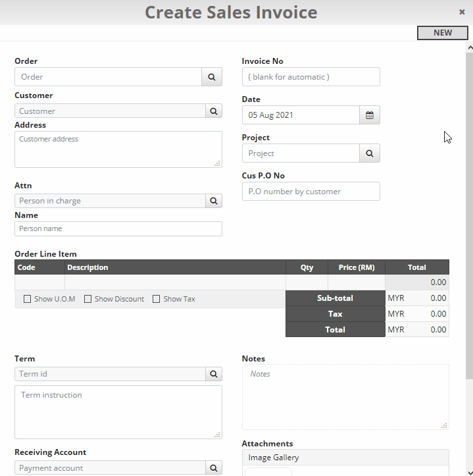The height and width of the screenshot is (476, 473).
Task: Click the empty Price (RM) cell in item row
Action: (x=357, y=282)
